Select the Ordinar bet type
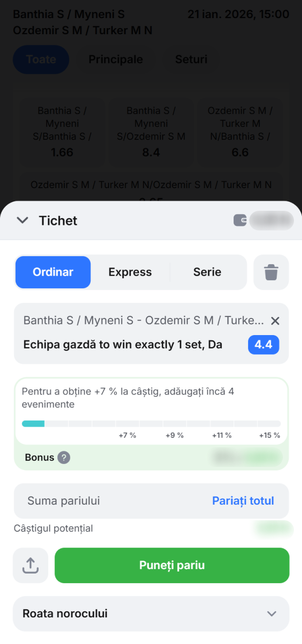 coord(52,272)
